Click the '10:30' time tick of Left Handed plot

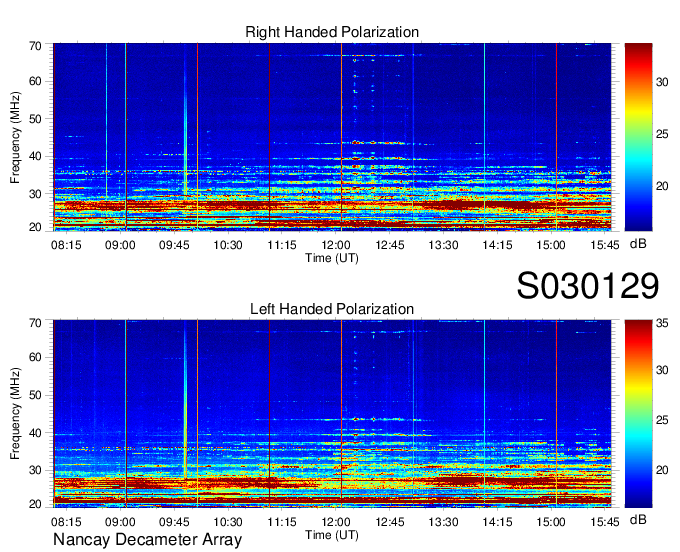[x=228, y=522]
